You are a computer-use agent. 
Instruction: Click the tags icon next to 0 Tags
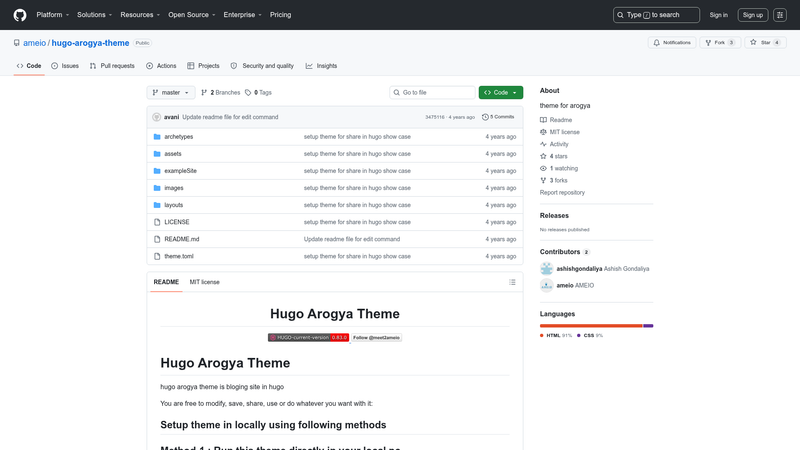click(x=248, y=92)
